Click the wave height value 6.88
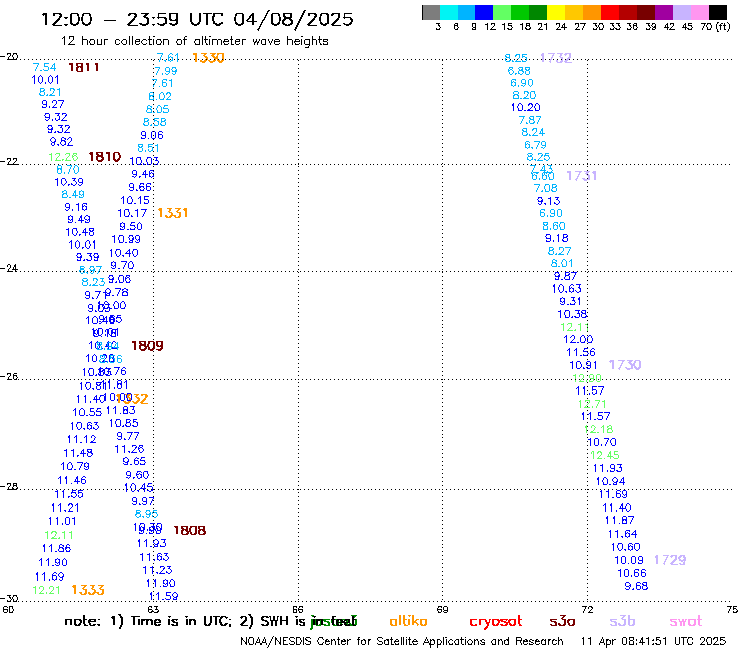This screenshot has height=650, width=740. coord(519,71)
